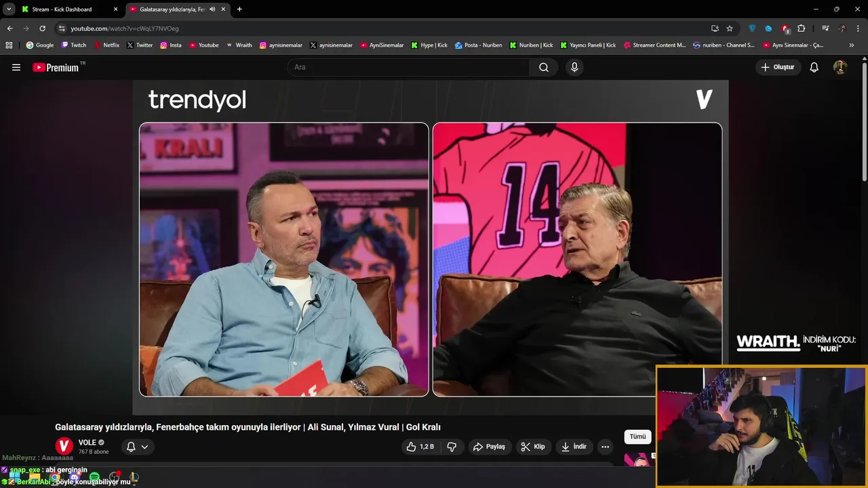Open Chrome media control icon
This screenshot has height=488, width=868.
coord(825,28)
